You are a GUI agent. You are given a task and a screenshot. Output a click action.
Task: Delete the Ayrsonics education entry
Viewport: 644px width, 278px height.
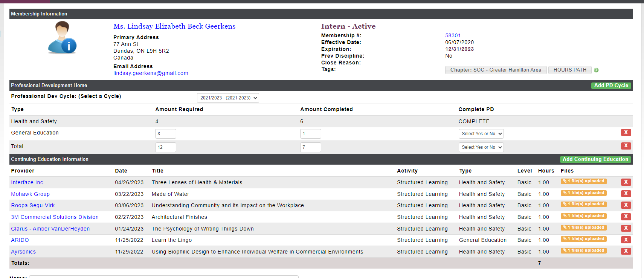(x=626, y=251)
